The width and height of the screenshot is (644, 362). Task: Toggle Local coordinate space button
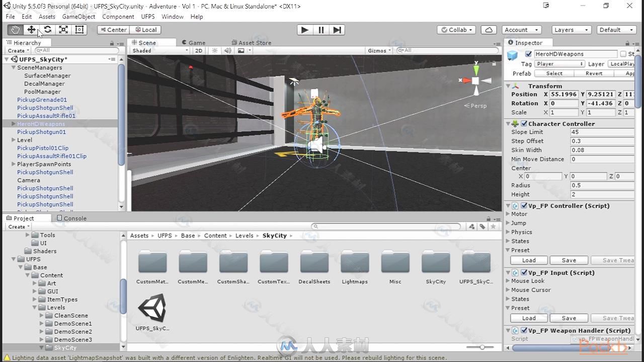click(145, 30)
